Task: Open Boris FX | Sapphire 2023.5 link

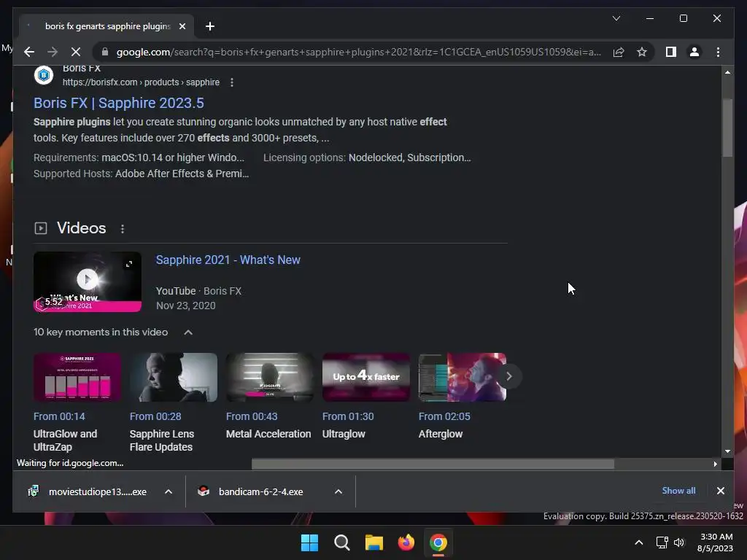Action: tap(119, 103)
